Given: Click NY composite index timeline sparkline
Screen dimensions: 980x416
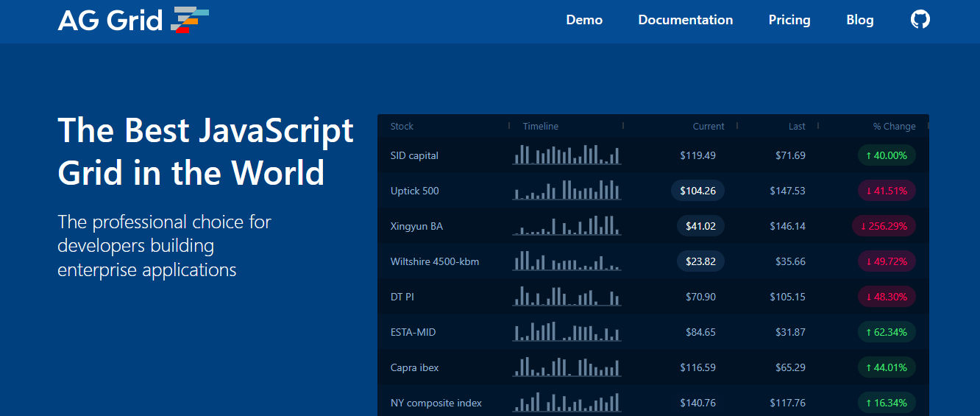Looking at the screenshot, I should click(567, 402).
